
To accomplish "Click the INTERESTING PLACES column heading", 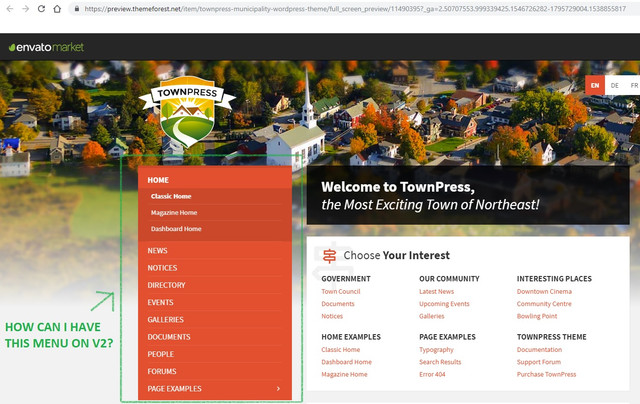I will (x=554, y=279).
